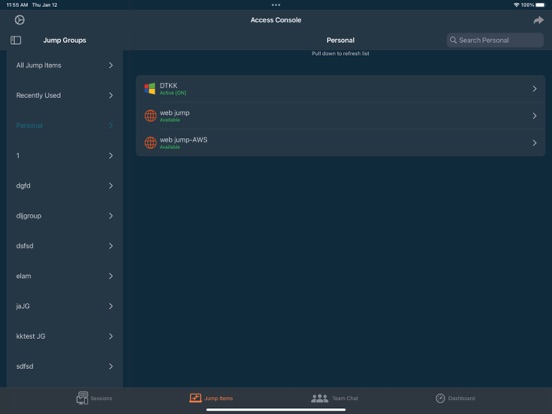Expand the dsfsd group chevron
The height and width of the screenshot is (414, 552).
tap(111, 246)
